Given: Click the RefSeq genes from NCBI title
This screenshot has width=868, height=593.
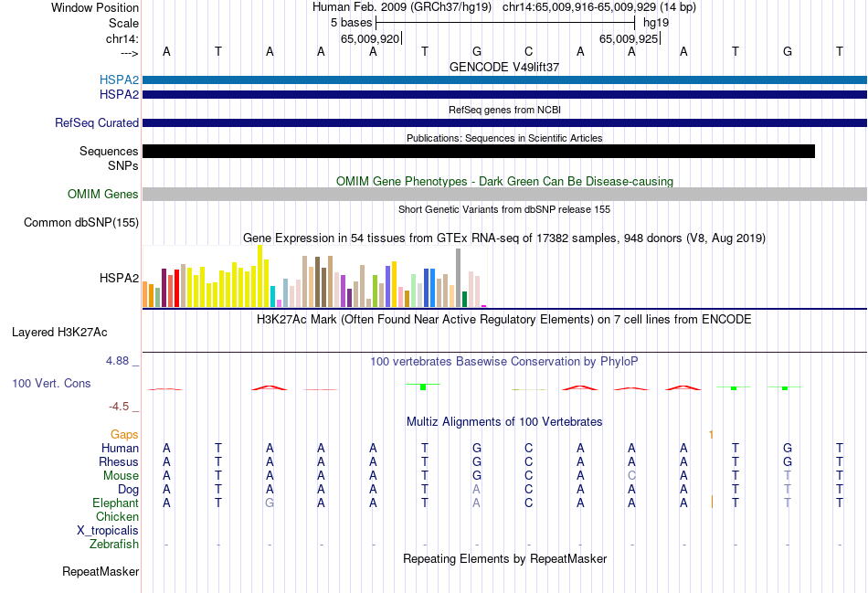Looking at the screenshot, I should point(504,110).
